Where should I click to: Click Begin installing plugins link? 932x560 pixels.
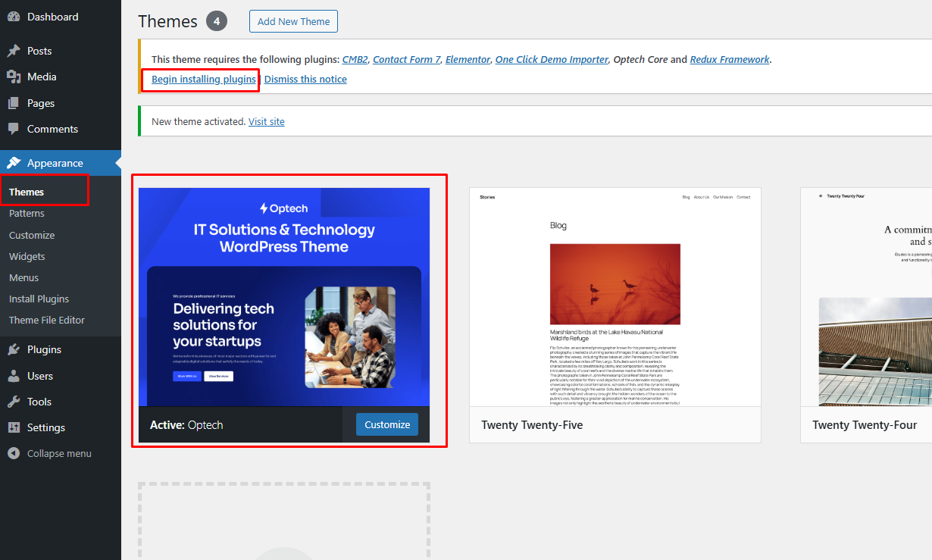click(203, 79)
